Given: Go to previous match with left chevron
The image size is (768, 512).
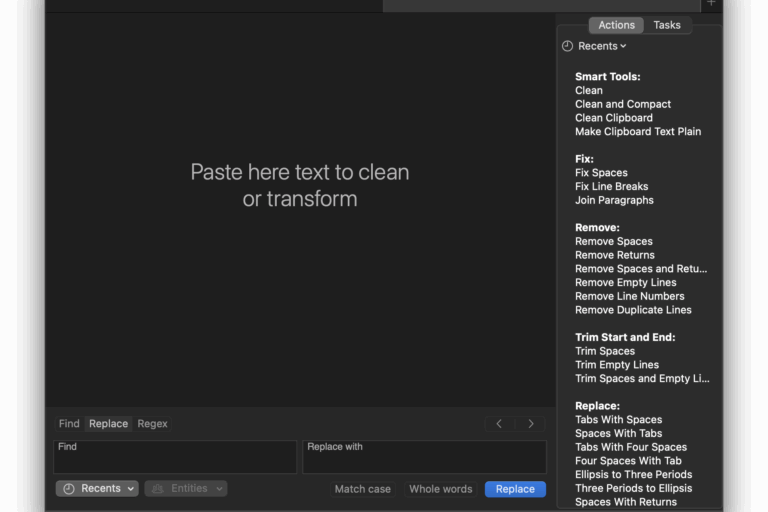Looking at the screenshot, I should (499, 424).
